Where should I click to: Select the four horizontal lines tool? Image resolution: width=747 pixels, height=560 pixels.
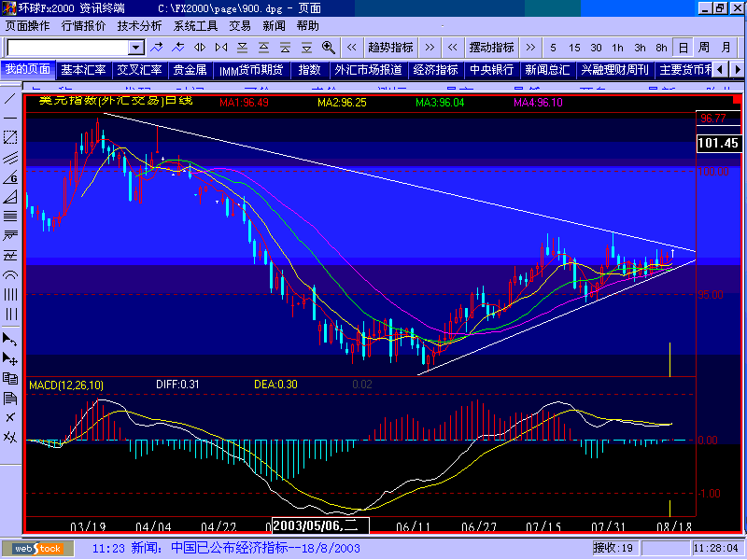[10, 217]
